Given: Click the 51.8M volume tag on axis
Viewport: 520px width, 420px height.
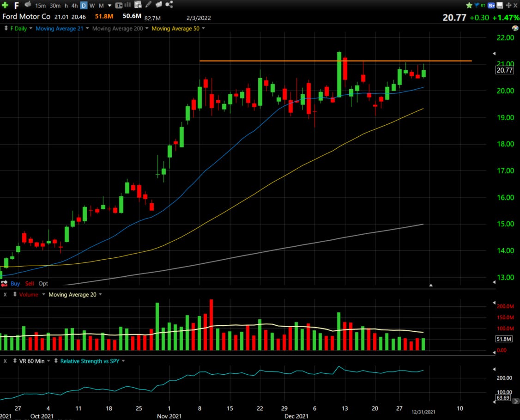Looking at the screenshot, I should 504,339.
